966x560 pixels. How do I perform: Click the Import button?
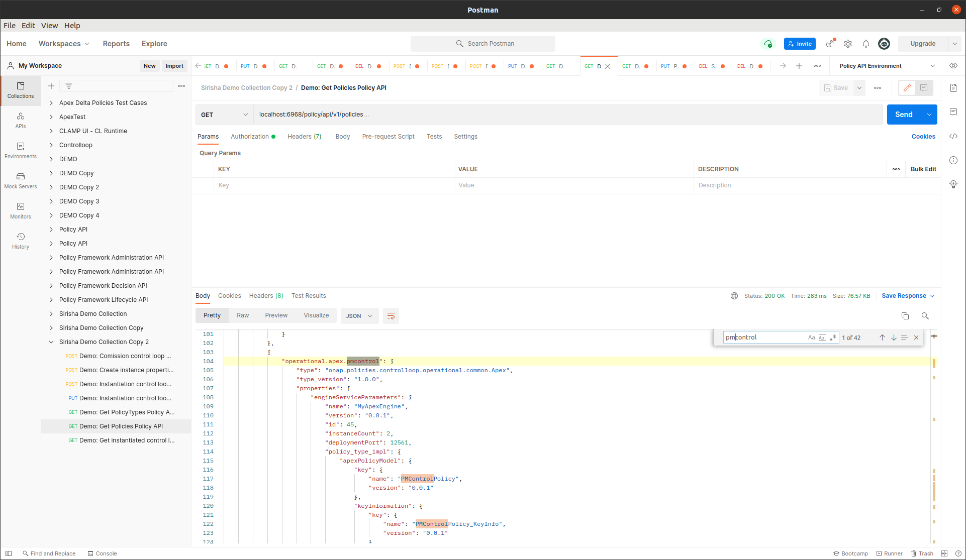(x=174, y=66)
